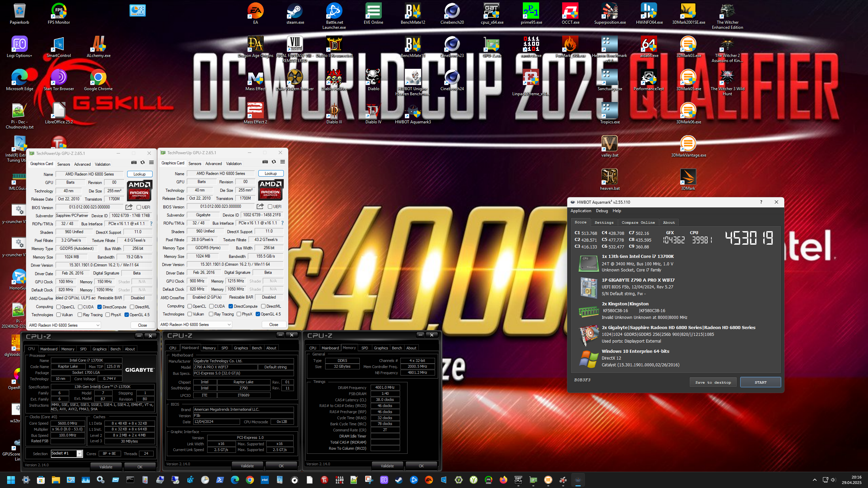Click AMD Radeon logo in left GPU-Z
Image resolution: width=868 pixels, height=488 pixels.
[x=139, y=190]
